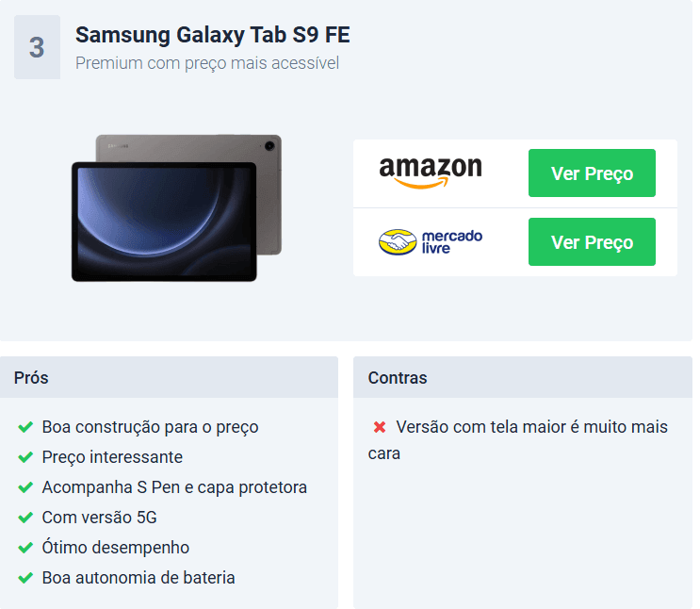Image resolution: width=700 pixels, height=609 pixels.
Task: Click the text Versão com tela maior é muito mais cara
Action: pos(518,440)
